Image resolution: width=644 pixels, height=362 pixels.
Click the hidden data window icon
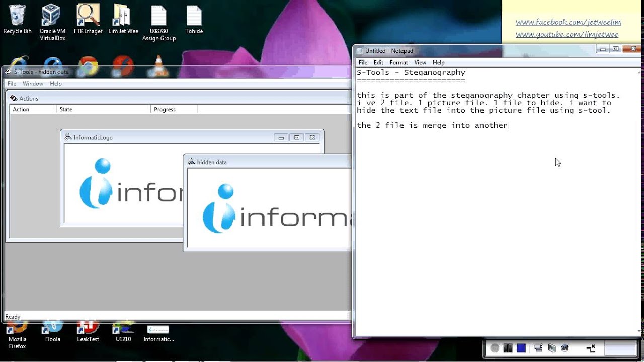(191, 162)
